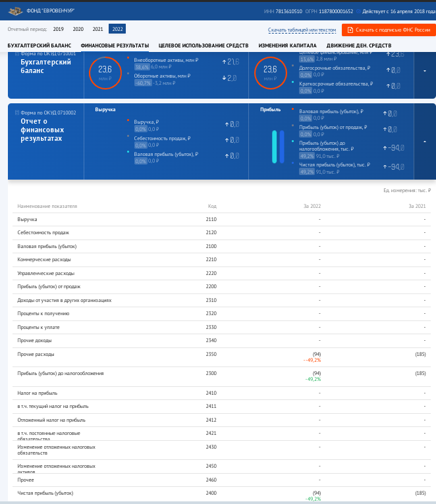Click Скачать таблицей или текстом link
The image size is (436, 504).
(x=302, y=30)
